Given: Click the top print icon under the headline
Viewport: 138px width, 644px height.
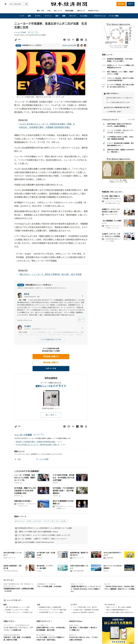Looking at the screenshot, I should click(64, 40).
